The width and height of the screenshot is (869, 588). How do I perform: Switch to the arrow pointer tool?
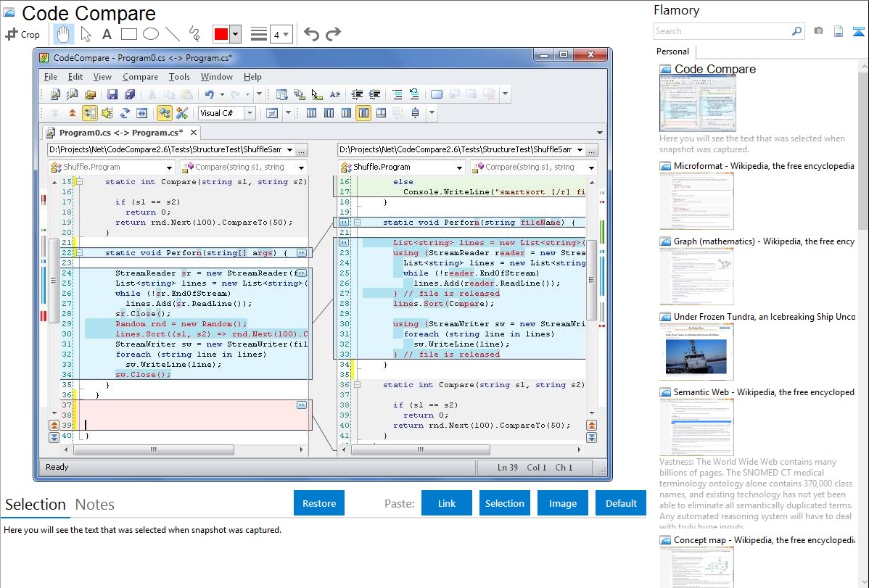click(86, 34)
